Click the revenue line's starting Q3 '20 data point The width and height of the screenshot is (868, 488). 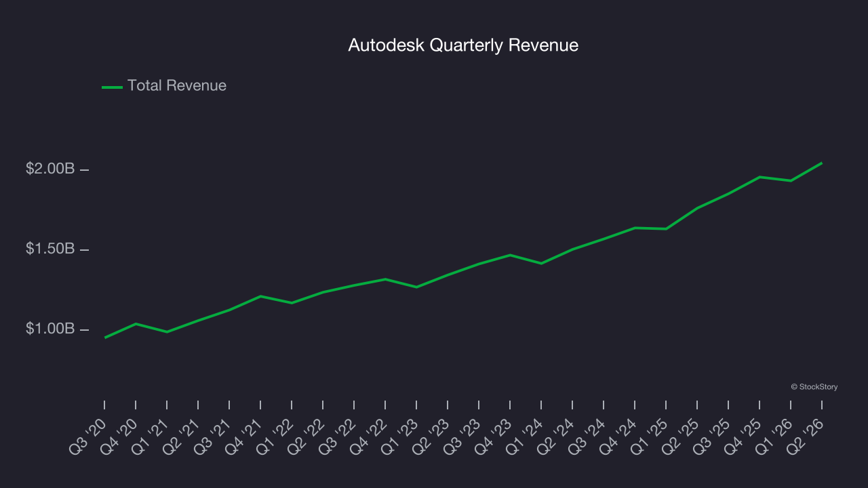(x=105, y=337)
